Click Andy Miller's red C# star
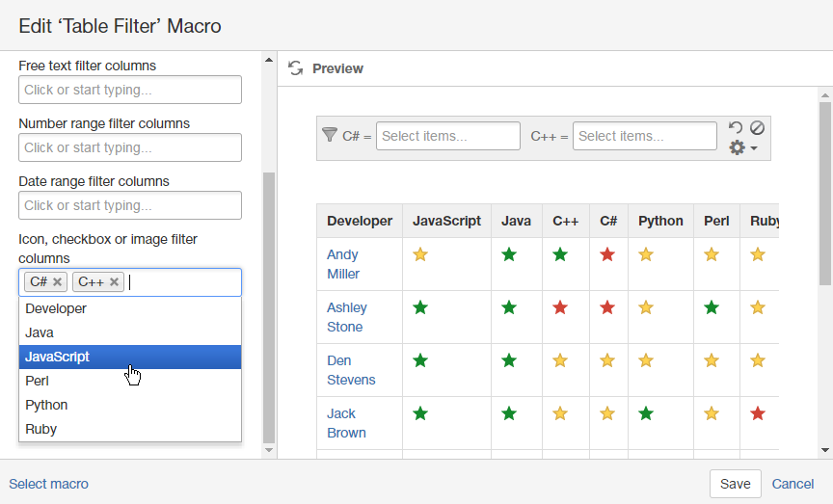The image size is (833, 504). click(607, 254)
